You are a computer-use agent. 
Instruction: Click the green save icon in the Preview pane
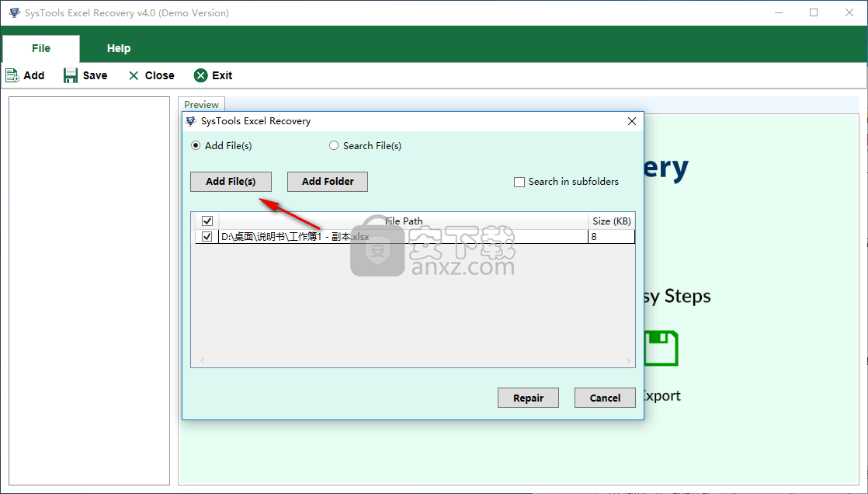[661, 348]
